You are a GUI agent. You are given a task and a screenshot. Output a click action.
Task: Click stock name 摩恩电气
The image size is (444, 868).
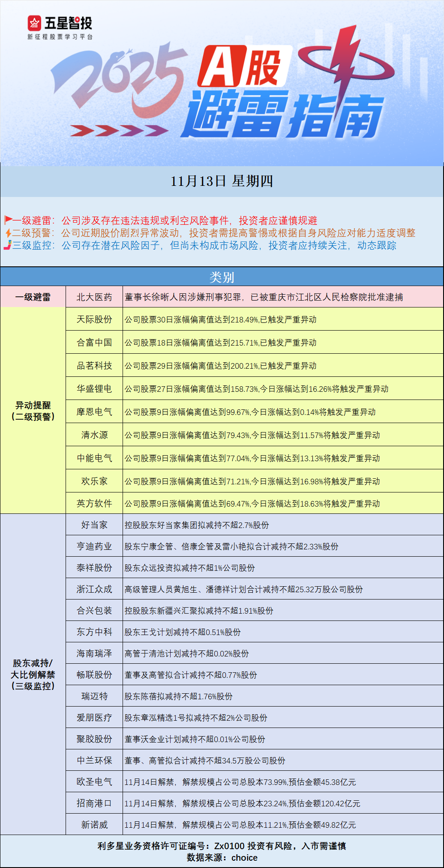[x=94, y=412]
